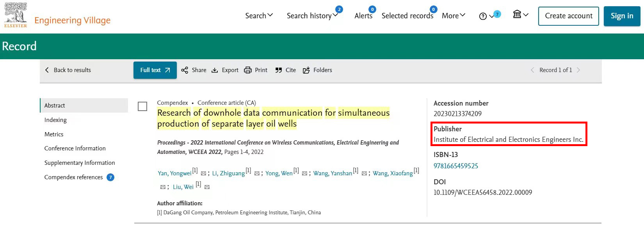Go to next record arrow
The width and height of the screenshot is (644, 226).
[578, 70]
